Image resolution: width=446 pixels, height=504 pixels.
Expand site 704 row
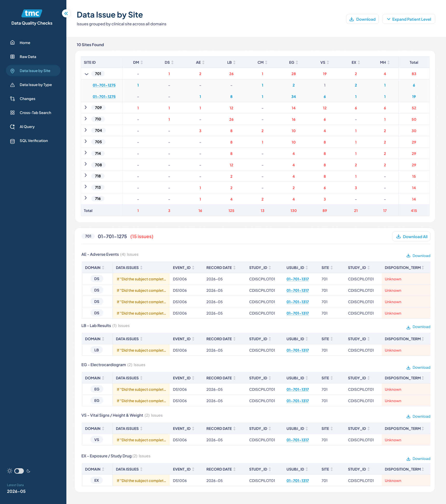click(86, 130)
